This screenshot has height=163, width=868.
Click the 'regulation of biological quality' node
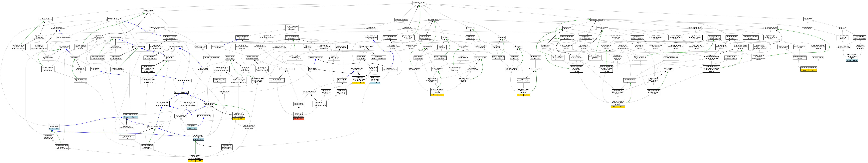click(x=371, y=28)
